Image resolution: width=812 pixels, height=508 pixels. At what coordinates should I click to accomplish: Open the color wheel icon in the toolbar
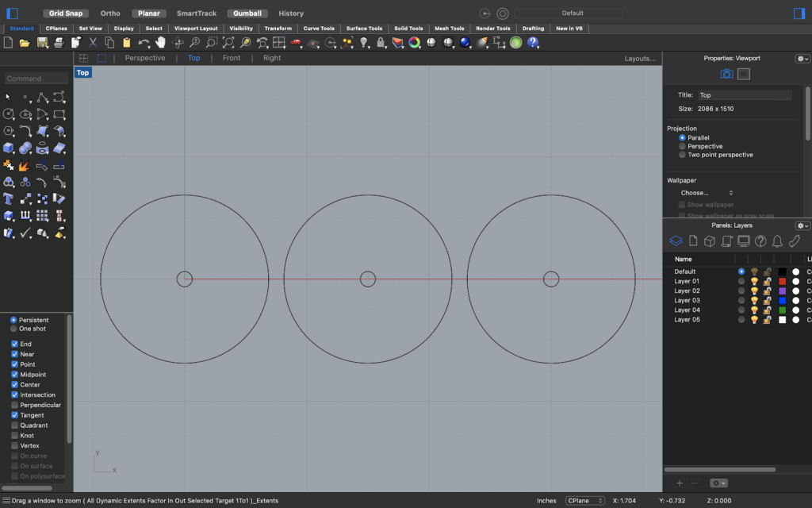(414, 43)
